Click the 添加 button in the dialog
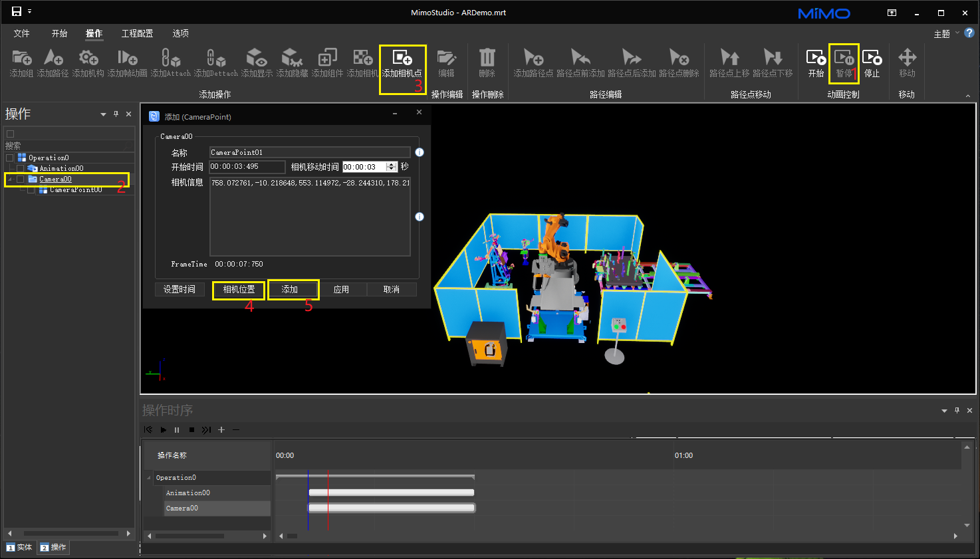 tap(290, 290)
